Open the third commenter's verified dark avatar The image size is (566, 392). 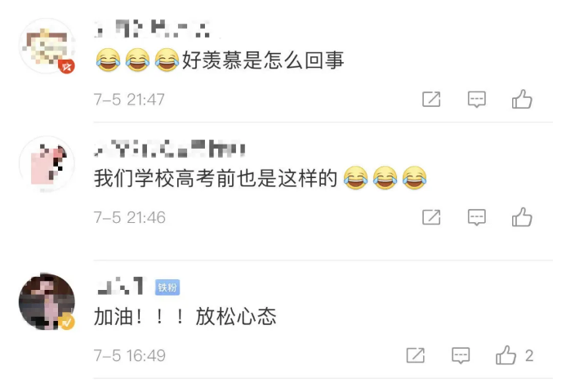pyautogui.click(x=47, y=302)
